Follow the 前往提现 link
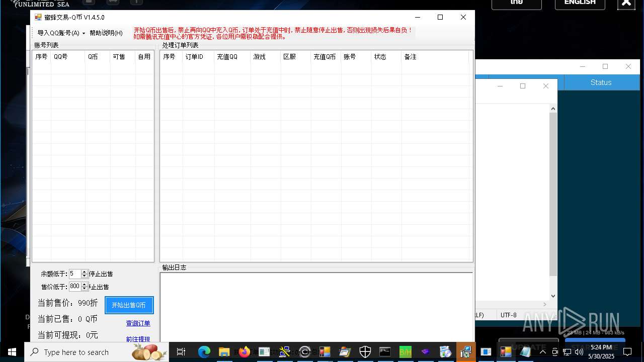644x362 pixels. pyautogui.click(x=138, y=339)
